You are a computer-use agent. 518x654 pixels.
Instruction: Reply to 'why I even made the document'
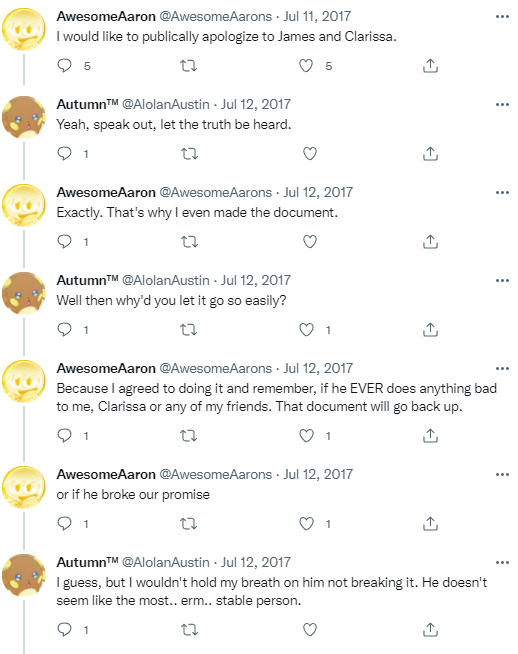64,241
